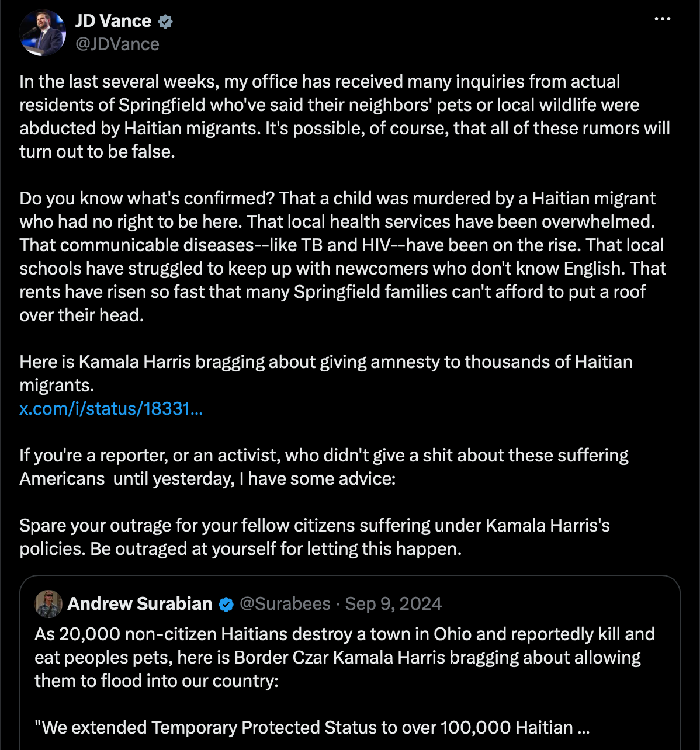Click Andrew Surabian's blue verified checkmark
Image resolution: width=700 pixels, height=750 pixels.
pyautogui.click(x=226, y=604)
